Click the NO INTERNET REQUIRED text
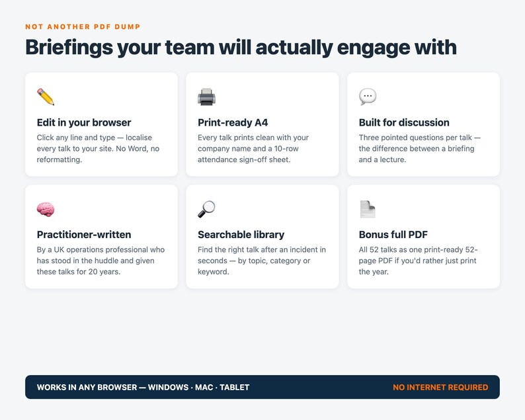Viewport: 525px width, 420px height. point(440,387)
